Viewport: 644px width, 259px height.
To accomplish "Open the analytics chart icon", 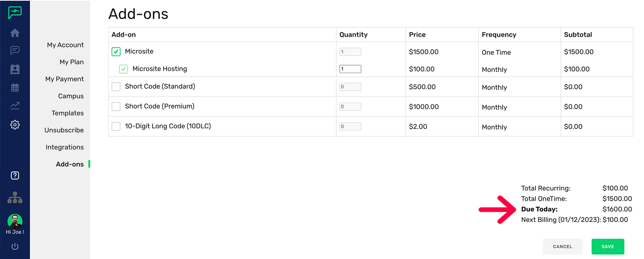I will (15, 106).
